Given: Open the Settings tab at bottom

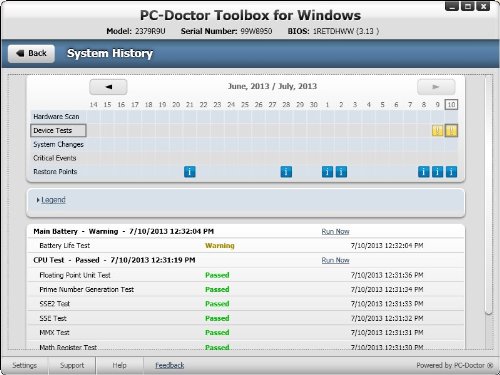Looking at the screenshot, I should [x=24, y=365].
